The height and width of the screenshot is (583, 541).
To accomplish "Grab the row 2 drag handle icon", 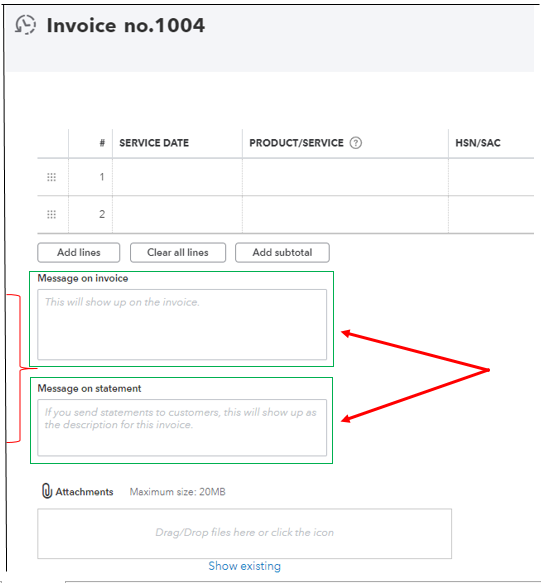I will (x=51, y=215).
